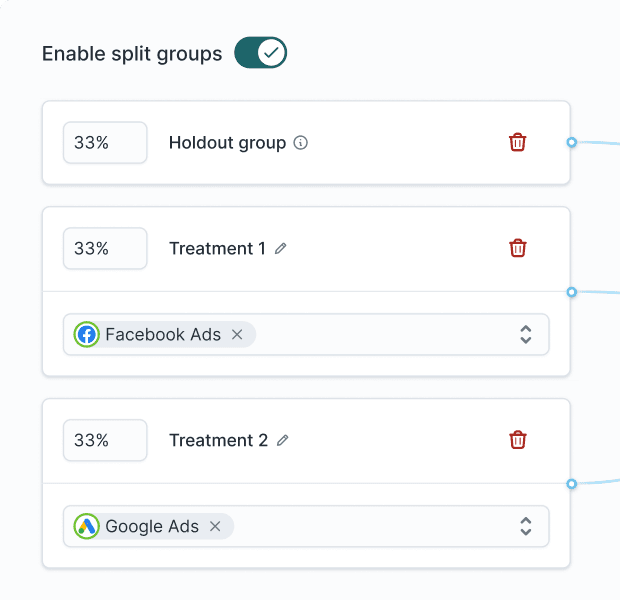Click the Facebook logo icon

pos(87,335)
